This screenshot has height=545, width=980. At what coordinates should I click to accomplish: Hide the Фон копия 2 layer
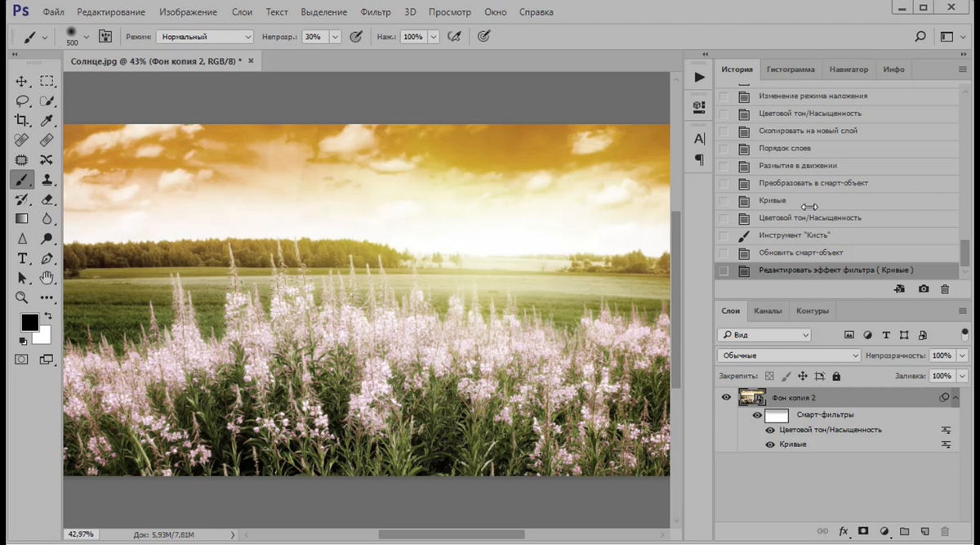726,398
